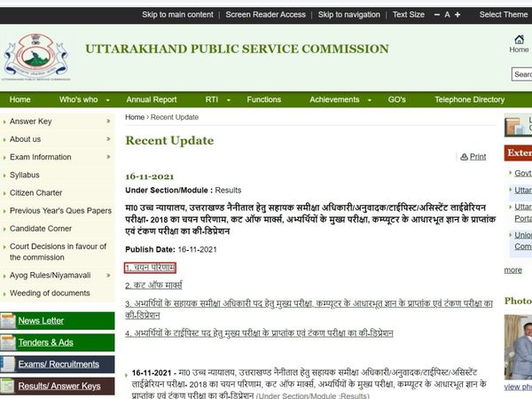This screenshot has width=532, height=399.
Task: Click the Tenders & Ads link
Action: tap(46, 342)
